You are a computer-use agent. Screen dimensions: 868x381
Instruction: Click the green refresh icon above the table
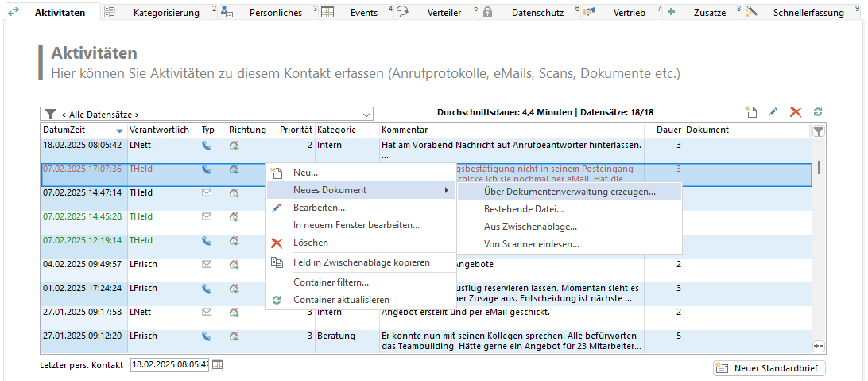click(817, 113)
